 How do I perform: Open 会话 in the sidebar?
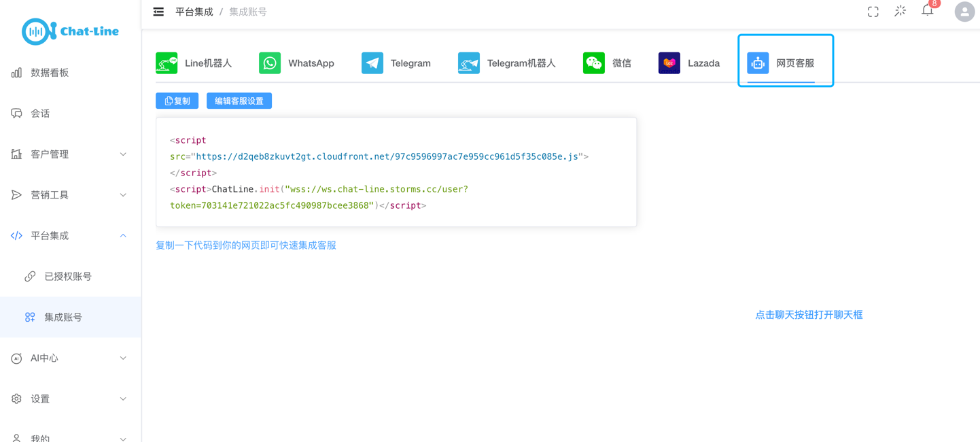[71, 114]
